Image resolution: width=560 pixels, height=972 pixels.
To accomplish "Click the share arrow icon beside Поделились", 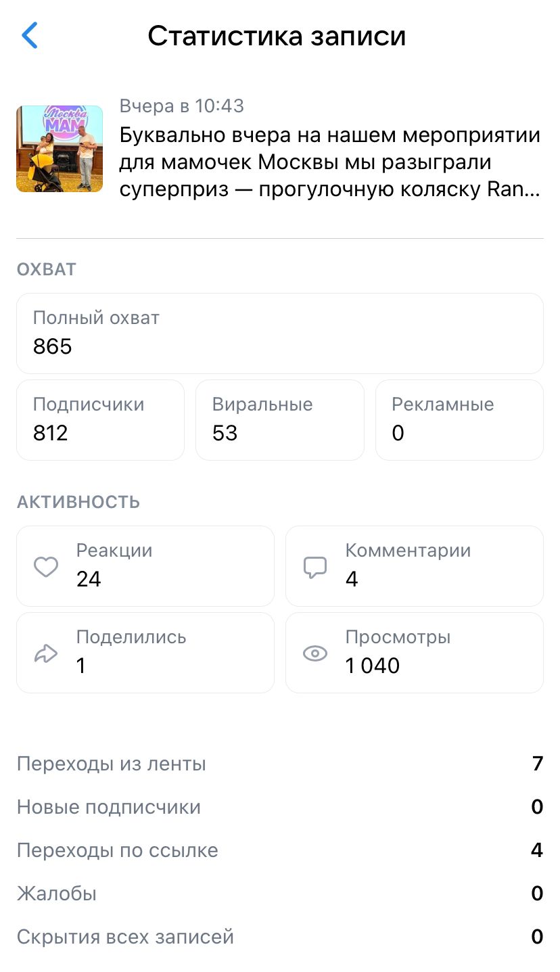I will coord(46,653).
